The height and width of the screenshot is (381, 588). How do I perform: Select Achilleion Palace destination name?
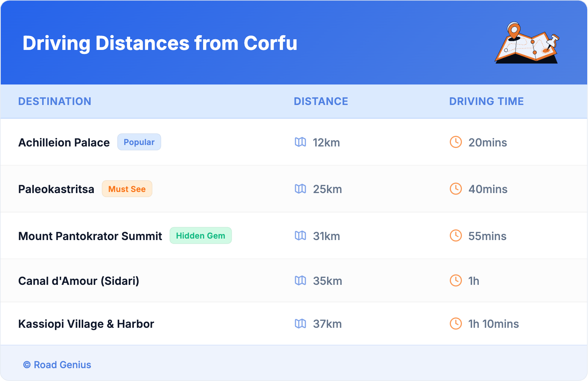pos(64,142)
